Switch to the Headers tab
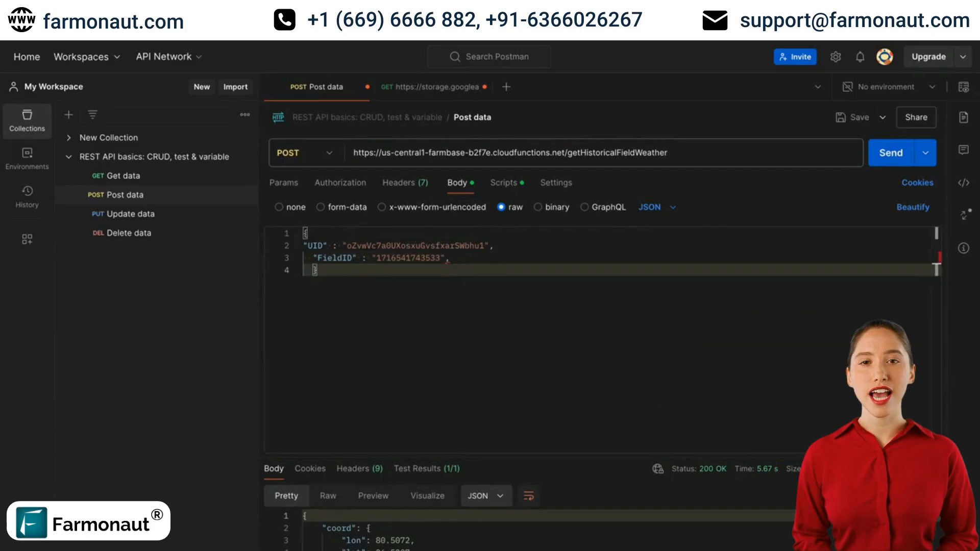This screenshot has height=551, width=980. pyautogui.click(x=405, y=182)
